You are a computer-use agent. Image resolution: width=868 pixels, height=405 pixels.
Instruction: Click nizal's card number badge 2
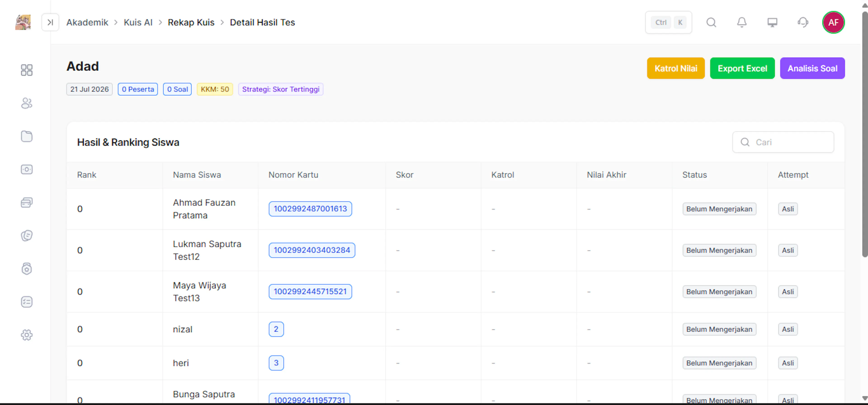276,329
